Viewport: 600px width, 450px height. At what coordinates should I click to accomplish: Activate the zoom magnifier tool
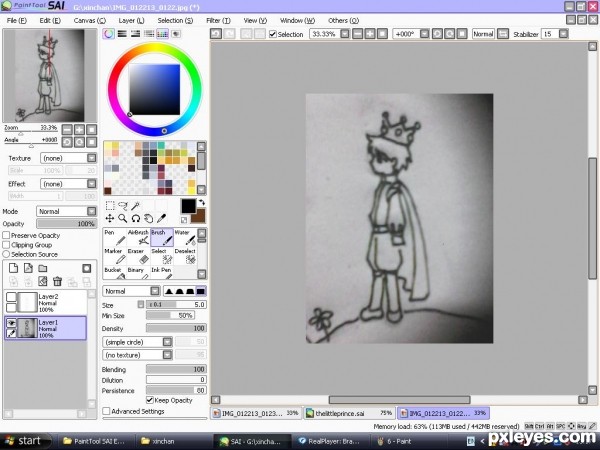pos(123,218)
